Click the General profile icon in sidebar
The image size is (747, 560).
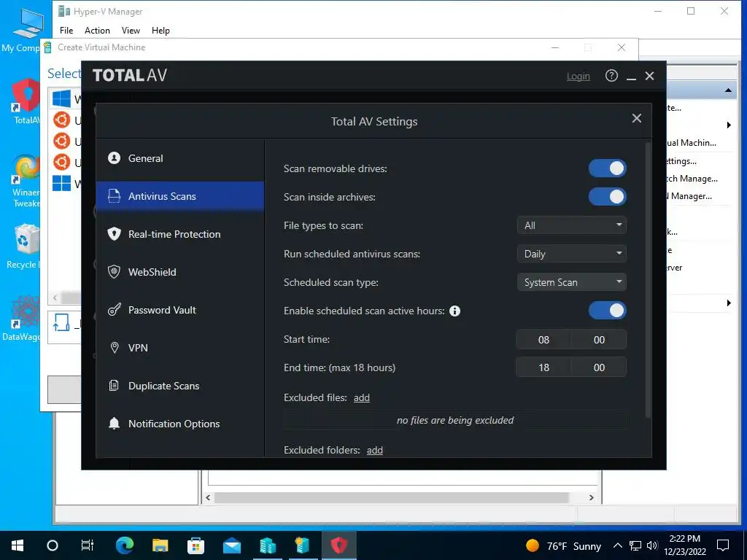pyautogui.click(x=114, y=157)
